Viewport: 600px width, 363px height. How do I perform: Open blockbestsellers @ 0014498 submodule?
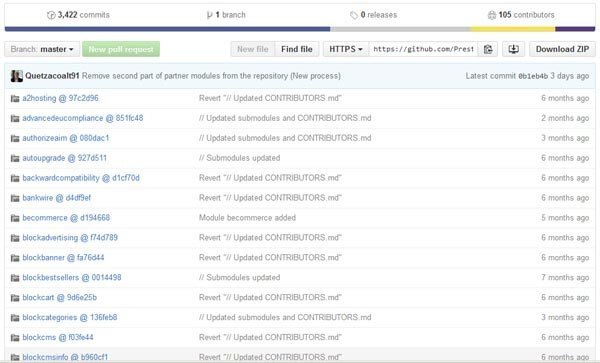tap(72, 277)
